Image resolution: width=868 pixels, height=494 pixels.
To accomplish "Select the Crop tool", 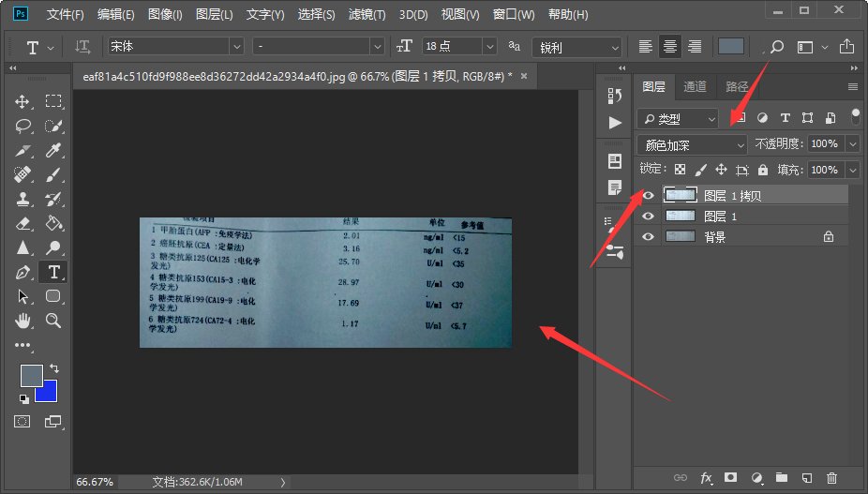I will coord(22,150).
